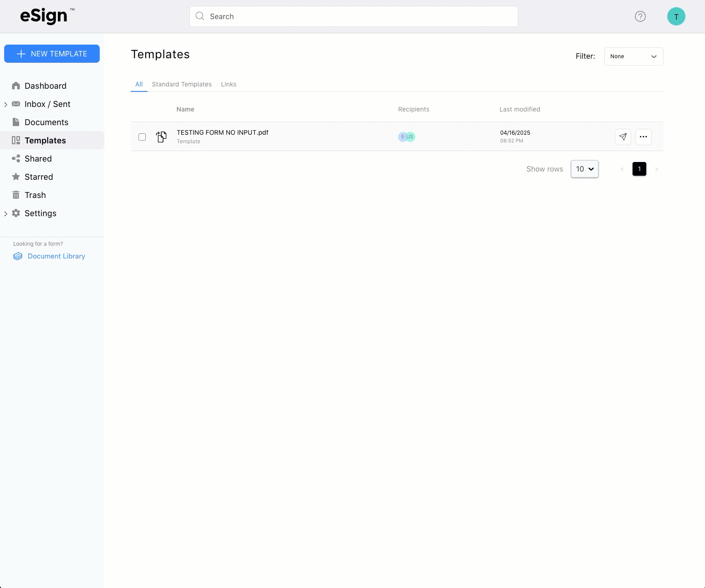Click the Last modified column header
The height and width of the screenshot is (588, 705).
520,109
